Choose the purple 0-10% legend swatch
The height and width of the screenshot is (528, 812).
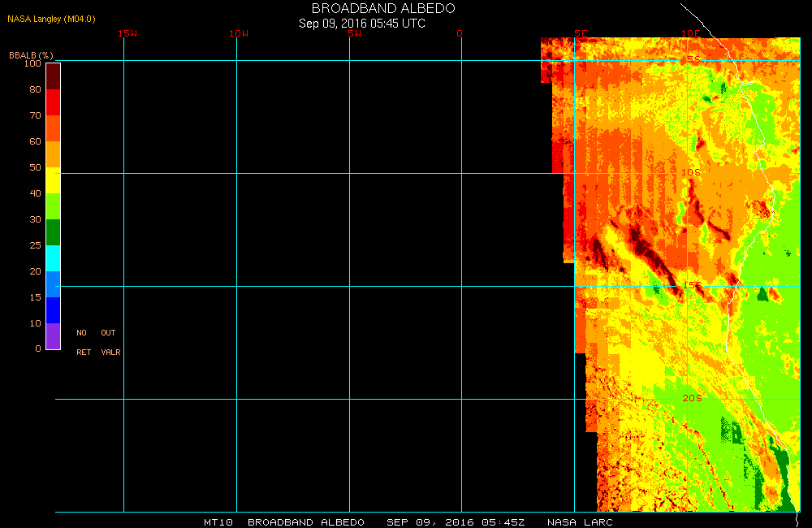(x=53, y=336)
